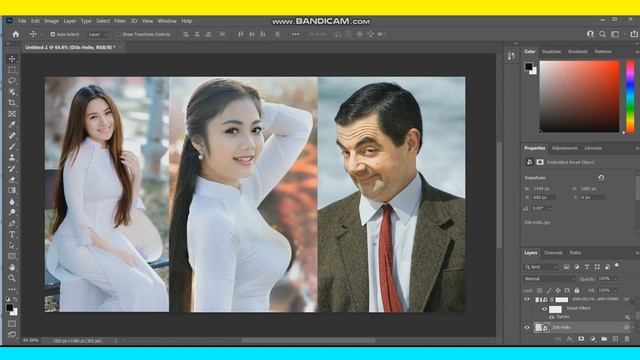Select the Hand tool
Viewport: 640px width, 360px height.
(12, 267)
